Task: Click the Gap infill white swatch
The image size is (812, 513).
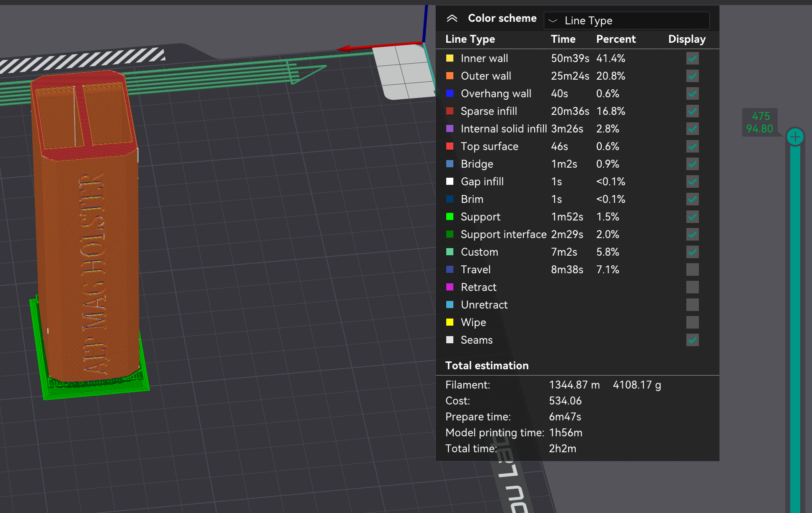Action: [450, 181]
